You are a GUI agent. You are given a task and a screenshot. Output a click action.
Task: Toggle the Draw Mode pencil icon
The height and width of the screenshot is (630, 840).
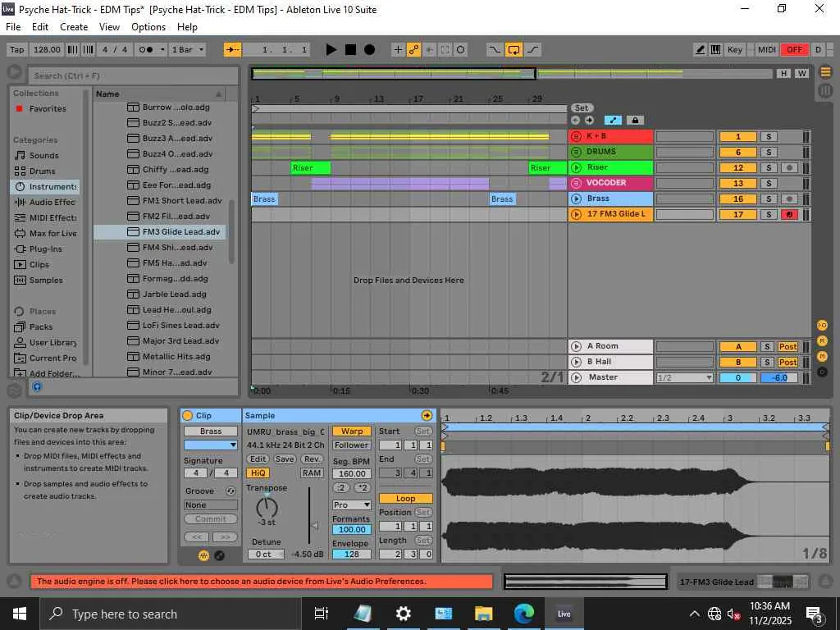click(700, 50)
